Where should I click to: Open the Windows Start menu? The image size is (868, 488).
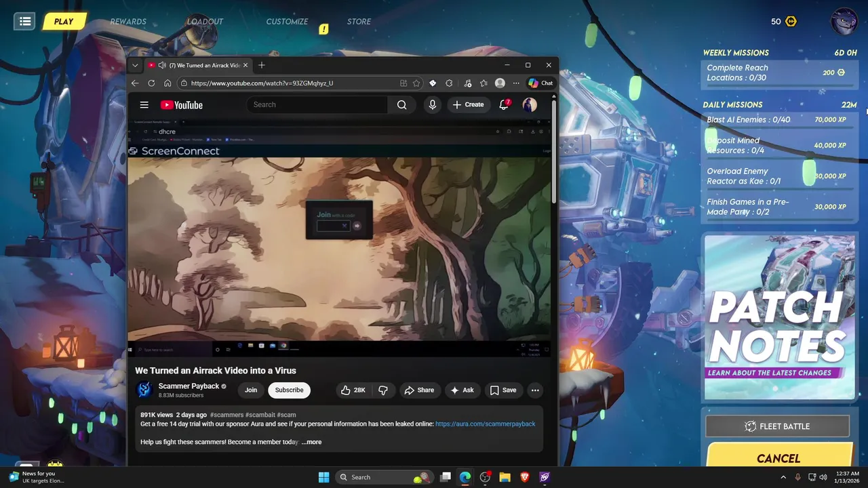click(x=323, y=477)
